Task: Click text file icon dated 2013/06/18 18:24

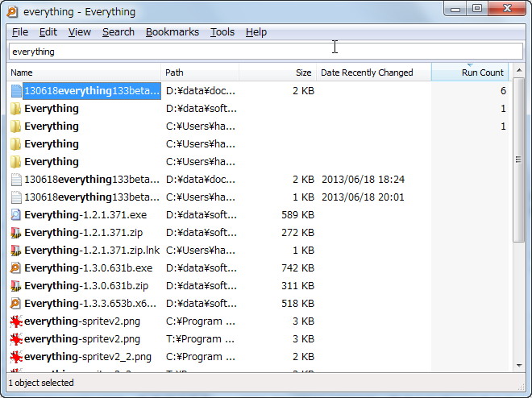Action: pos(16,180)
